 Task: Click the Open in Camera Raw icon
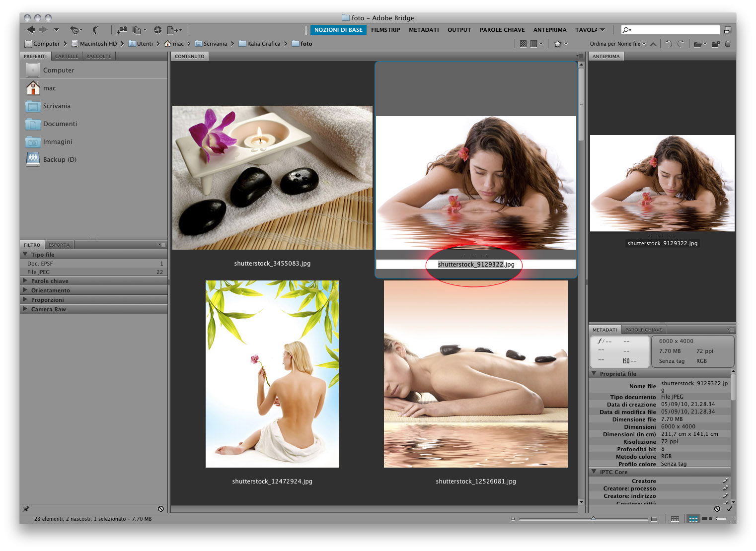tap(157, 30)
